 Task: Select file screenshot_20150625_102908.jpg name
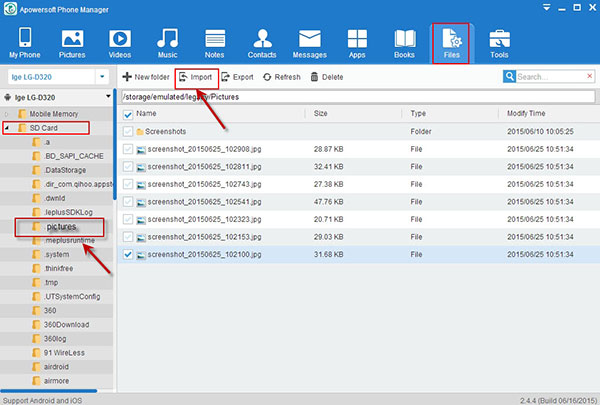[x=204, y=149]
